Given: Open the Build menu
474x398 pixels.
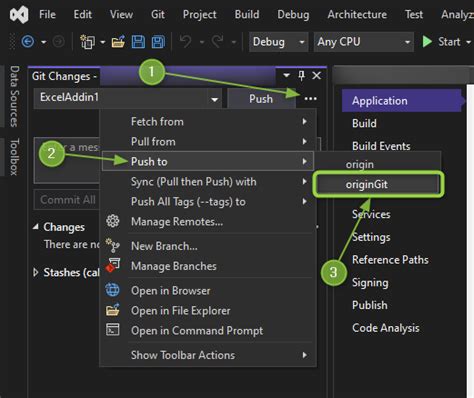Looking at the screenshot, I should pos(247,15).
